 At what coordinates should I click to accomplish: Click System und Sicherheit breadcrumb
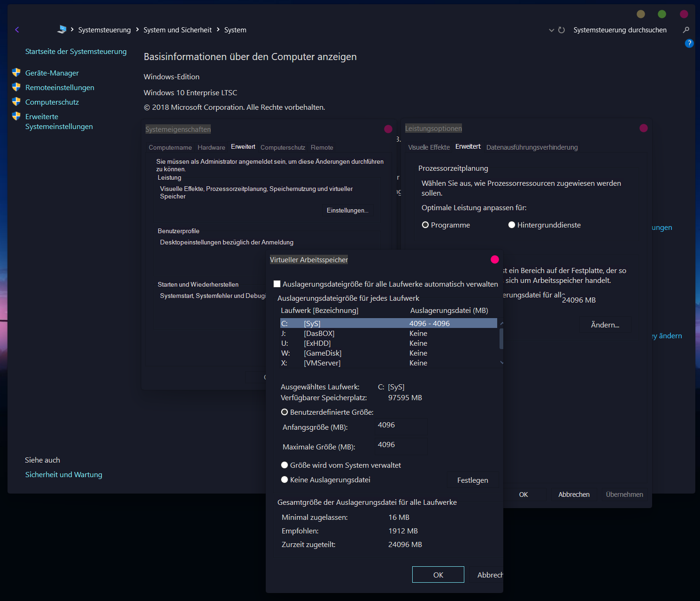177,30
